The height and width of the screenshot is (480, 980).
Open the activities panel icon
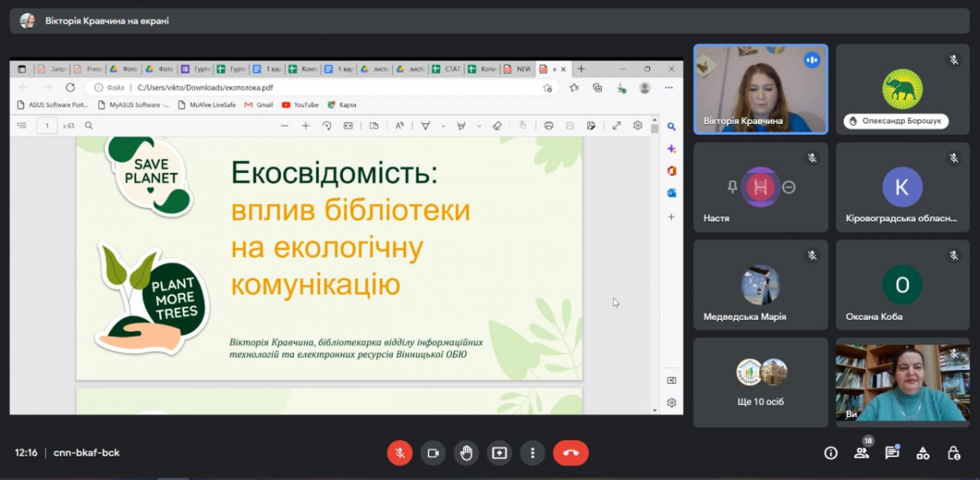point(923,453)
